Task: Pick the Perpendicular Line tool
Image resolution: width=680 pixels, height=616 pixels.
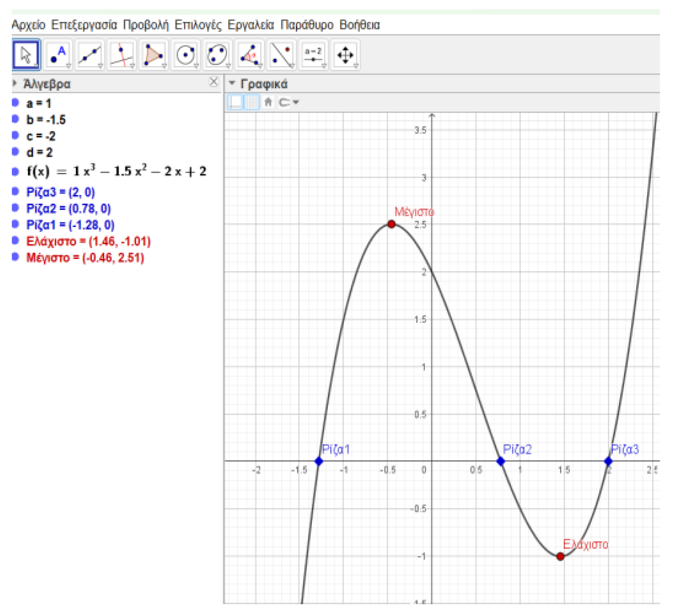Action: pos(122,55)
